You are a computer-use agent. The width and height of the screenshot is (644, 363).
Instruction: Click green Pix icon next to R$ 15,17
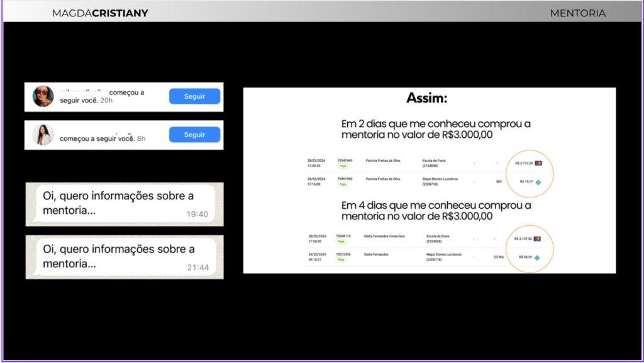point(538,181)
